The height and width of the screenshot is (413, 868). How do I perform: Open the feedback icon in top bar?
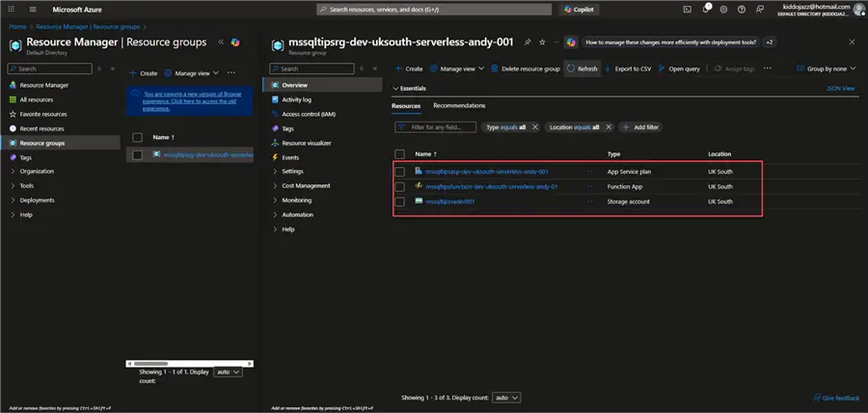tap(760, 10)
